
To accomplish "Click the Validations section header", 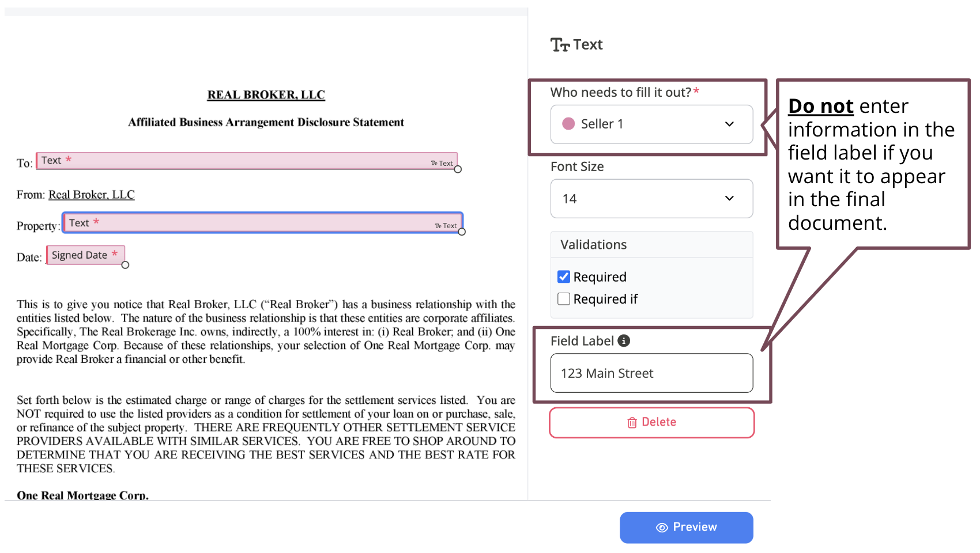I will coord(593,244).
